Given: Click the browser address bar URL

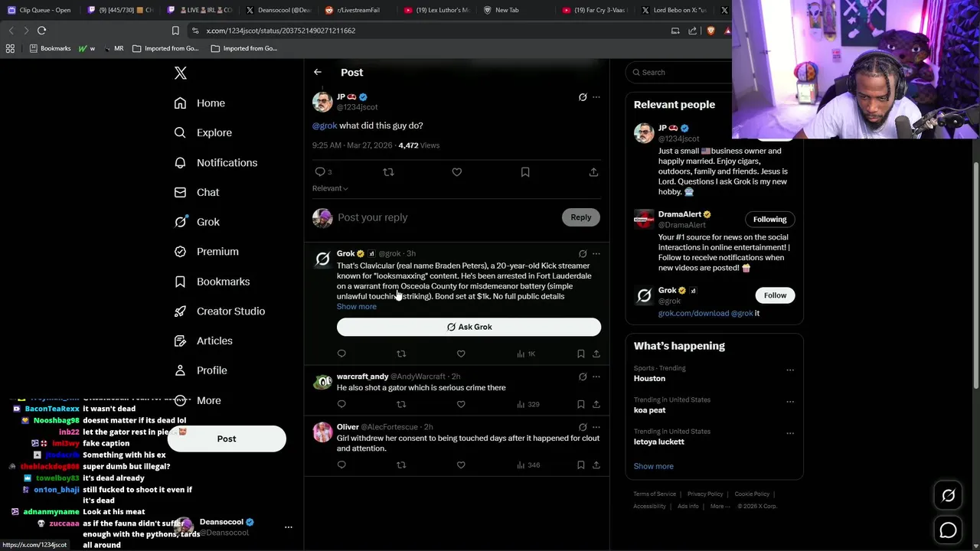Looking at the screenshot, I should (x=280, y=31).
